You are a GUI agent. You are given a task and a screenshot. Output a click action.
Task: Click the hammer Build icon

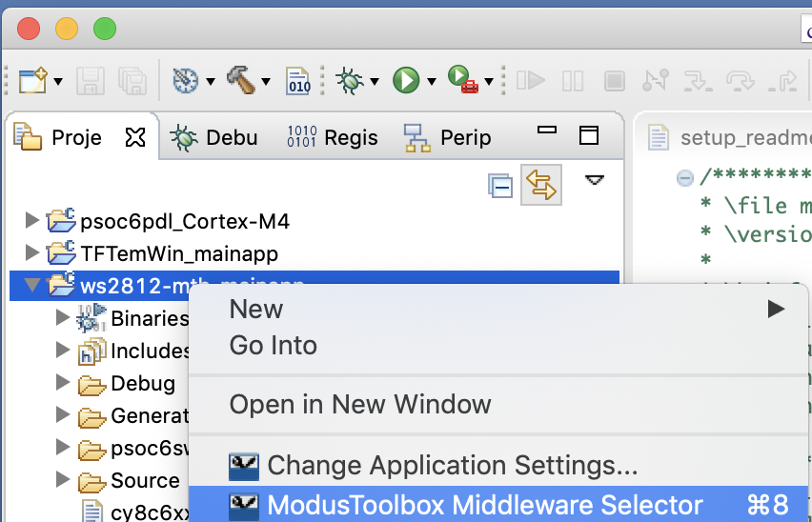pos(241,80)
